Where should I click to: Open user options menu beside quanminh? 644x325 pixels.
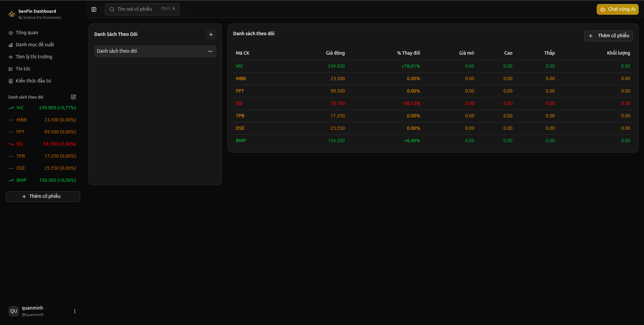point(74,311)
